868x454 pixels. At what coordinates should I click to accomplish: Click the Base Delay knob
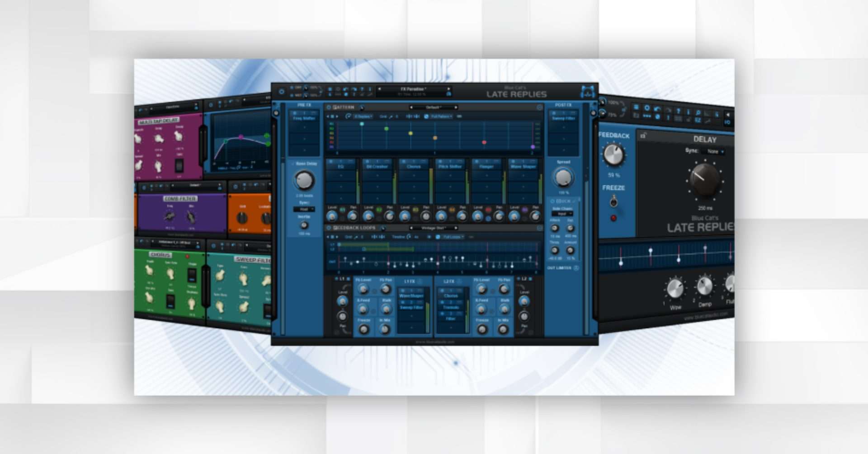coord(304,181)
